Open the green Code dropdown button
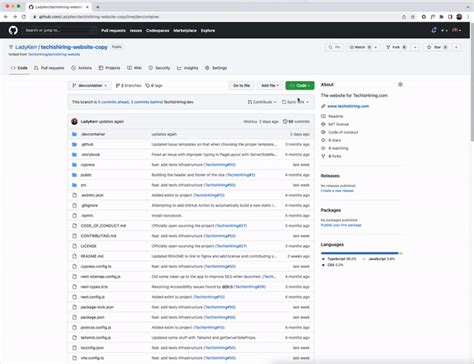474x364 pixels. click(300, 86)
